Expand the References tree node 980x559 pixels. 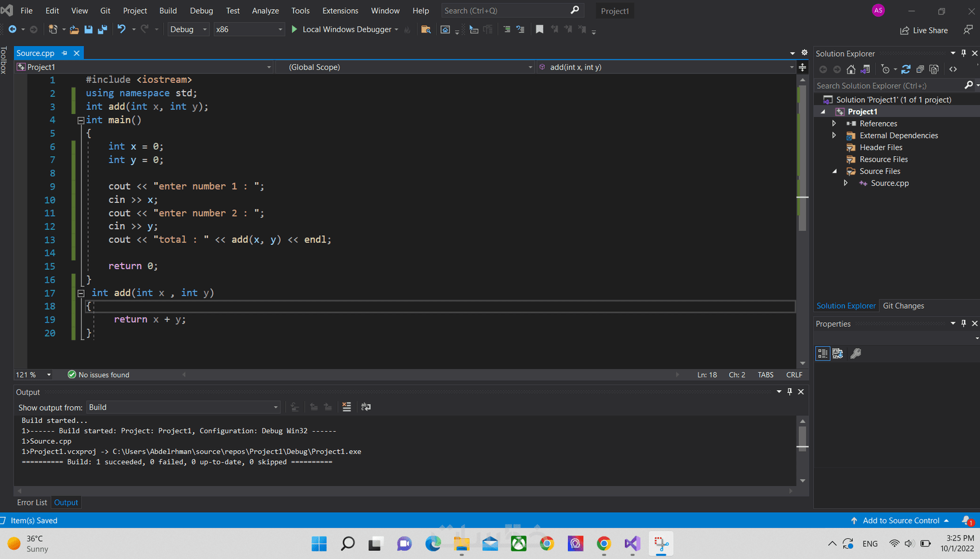(x=834, y=123)
